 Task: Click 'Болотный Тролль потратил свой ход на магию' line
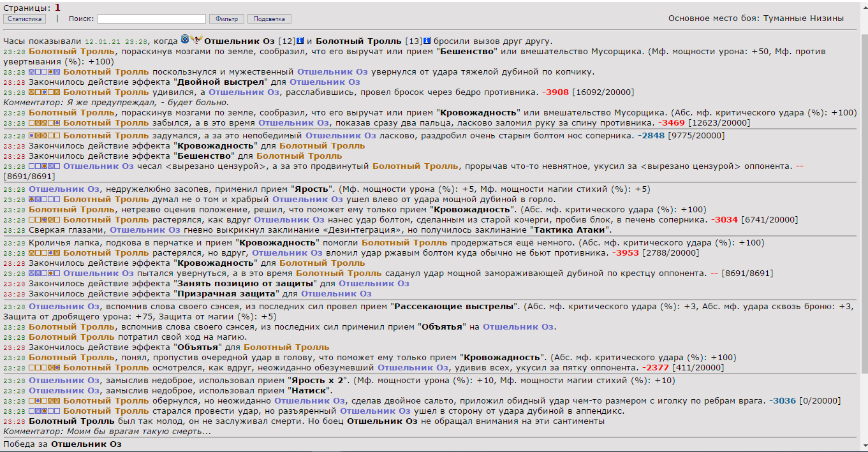[138, 337]
